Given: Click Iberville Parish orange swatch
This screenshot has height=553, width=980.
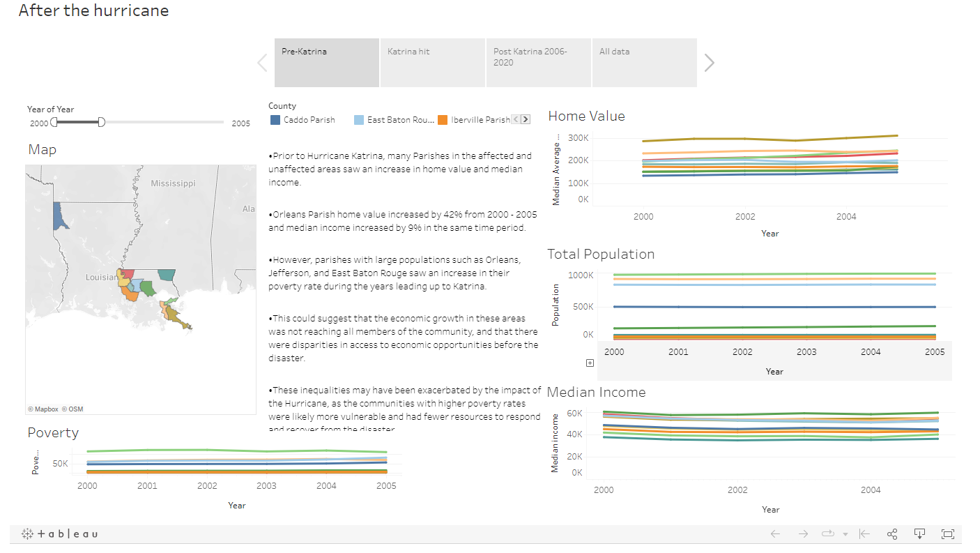Looking at the screenshot, I should pyautogui.click(x=443, y=120).
